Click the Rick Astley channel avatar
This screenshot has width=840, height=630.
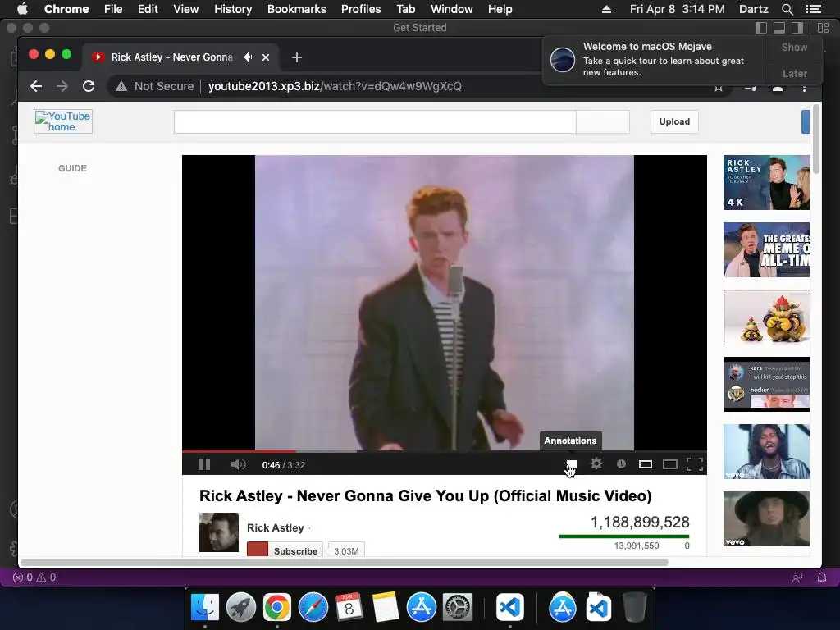coord(218,532)
